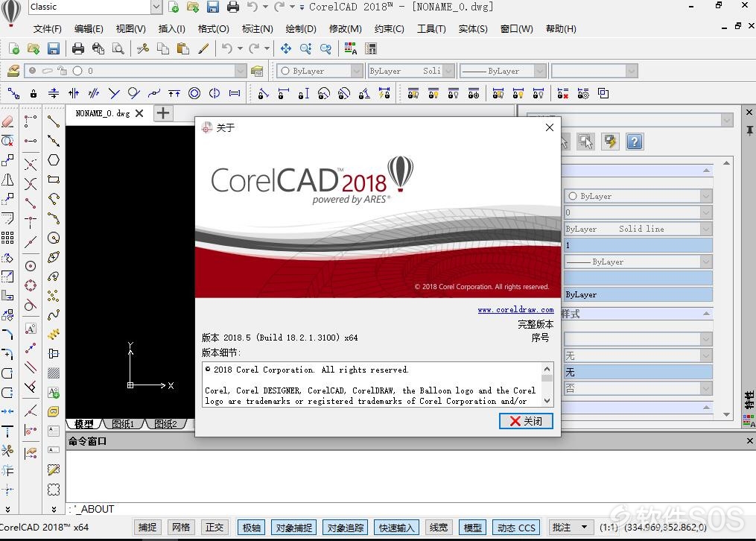Click the New document icon in toolbar

[x=14, y=48]
